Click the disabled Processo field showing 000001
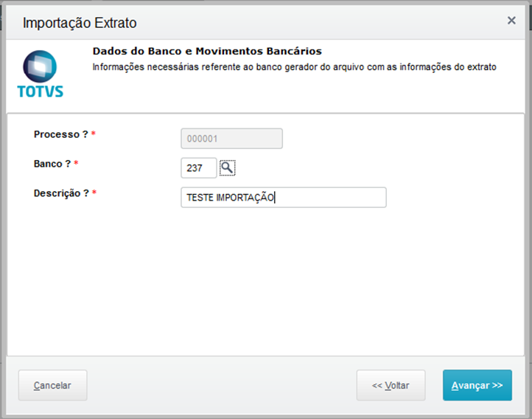This screenshot has height=419, width=532. click(231, 139)
